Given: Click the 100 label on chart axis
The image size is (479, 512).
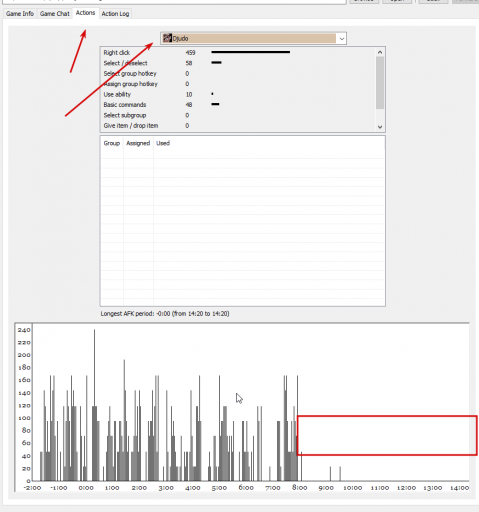Looking at the screenshot, I should click(24, 418).
